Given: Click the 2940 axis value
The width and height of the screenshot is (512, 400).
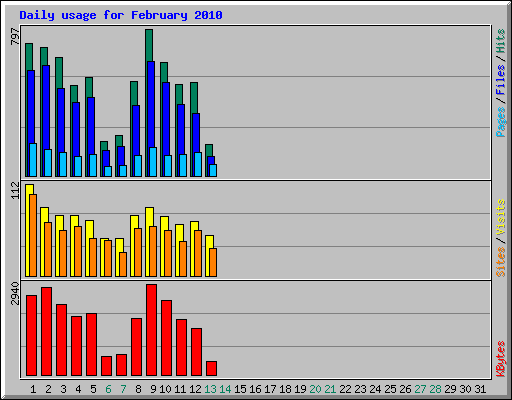Looking at the screenshot, I should tap(15, 293).
